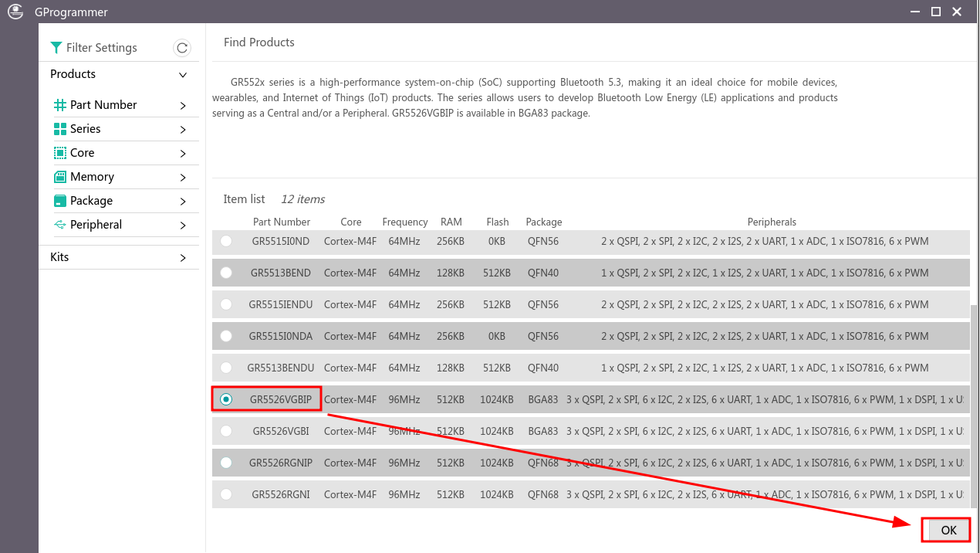Click the Core column header

click(x=351, y=222)
